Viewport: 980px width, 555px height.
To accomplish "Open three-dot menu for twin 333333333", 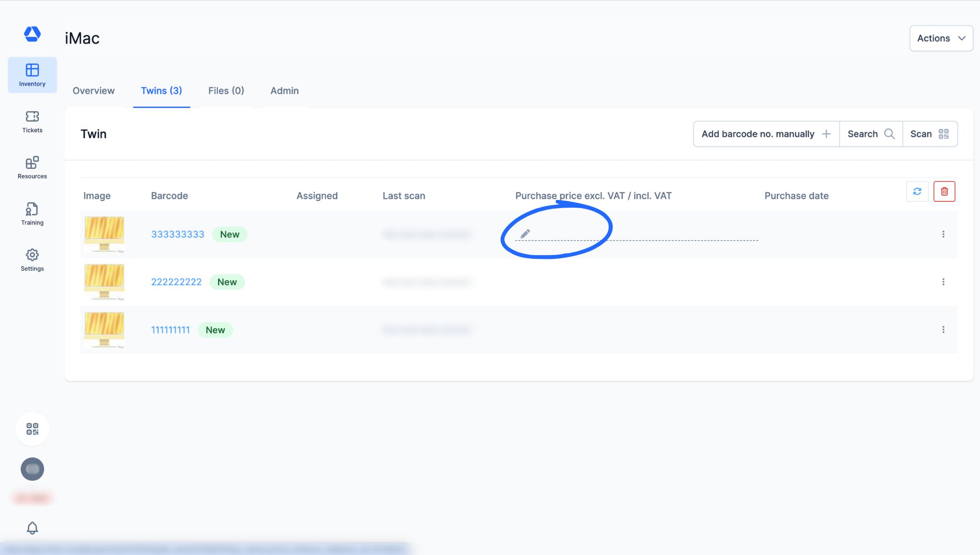I will tap(943, 234).
